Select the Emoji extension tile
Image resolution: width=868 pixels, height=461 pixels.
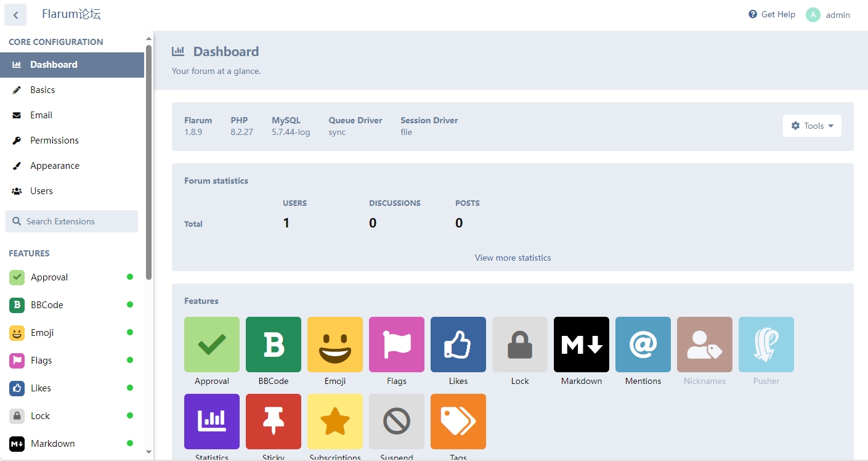335,345
